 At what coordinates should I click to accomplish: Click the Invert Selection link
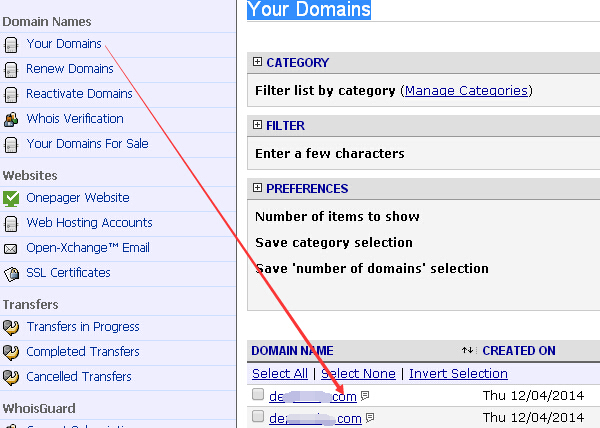click(x=458, y=374)
